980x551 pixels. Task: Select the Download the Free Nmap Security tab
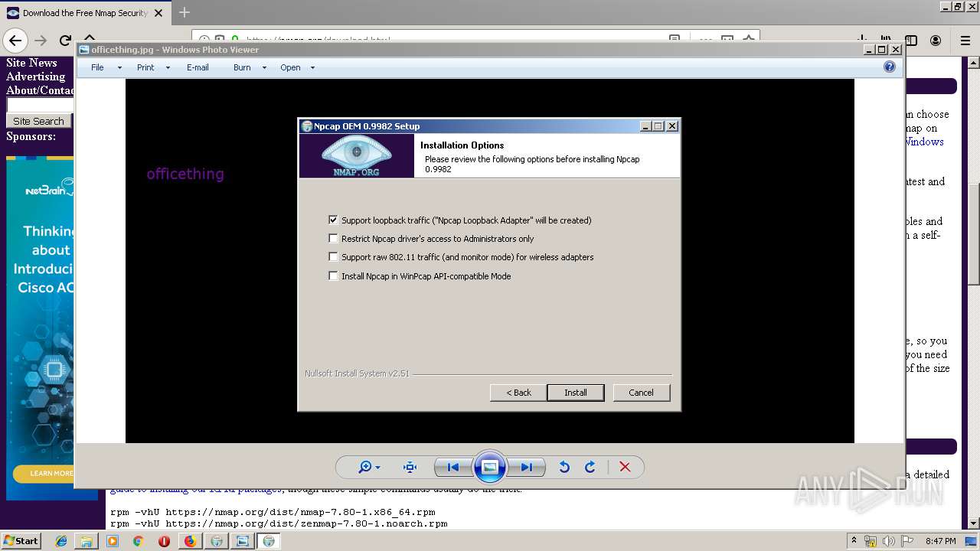click(x=85, y=12)
